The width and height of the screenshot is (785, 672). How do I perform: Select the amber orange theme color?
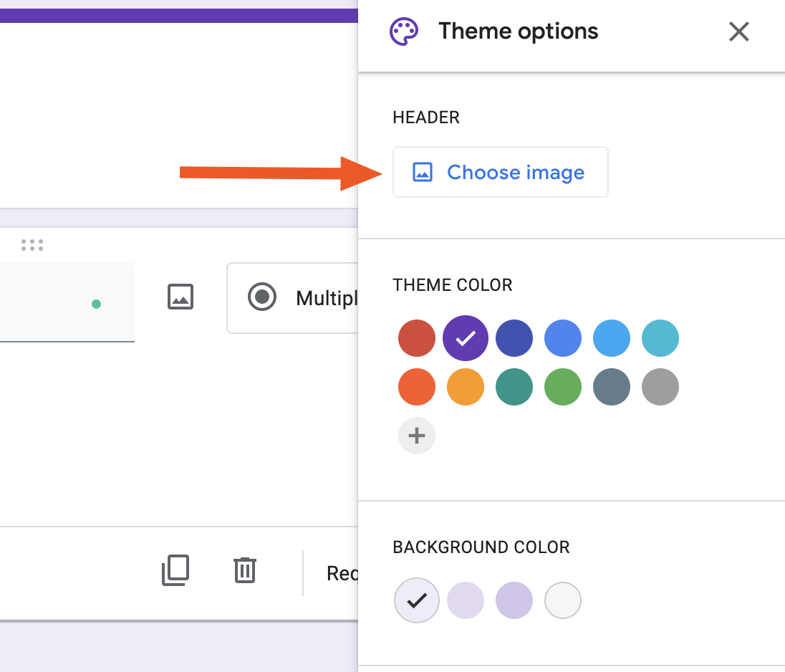(465, 387)
